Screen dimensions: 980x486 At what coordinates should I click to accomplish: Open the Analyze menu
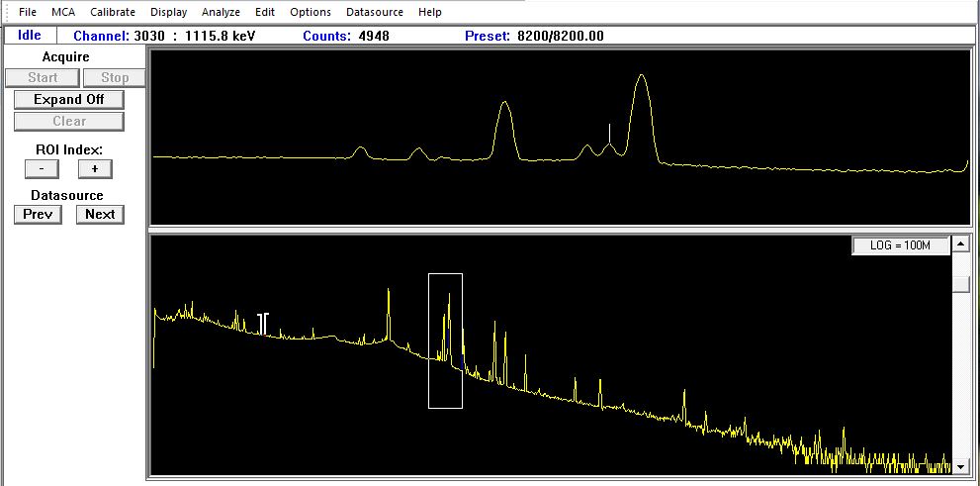point(221,12)
